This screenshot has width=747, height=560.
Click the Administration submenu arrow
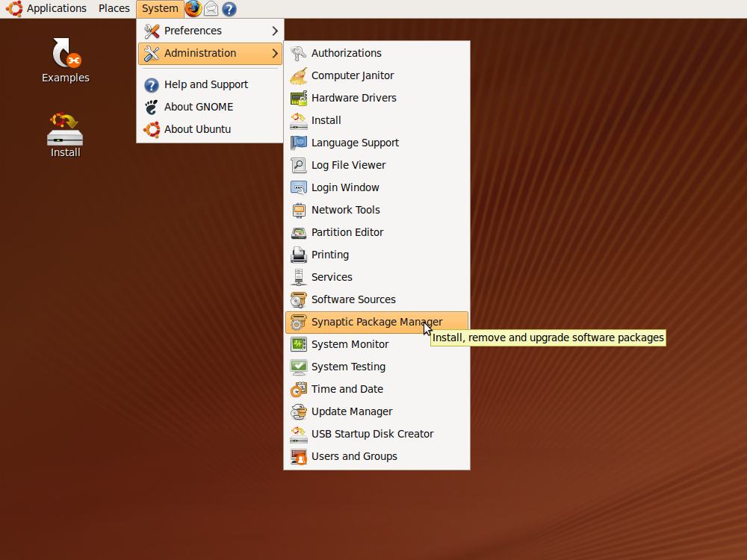[x=275, y=53]
